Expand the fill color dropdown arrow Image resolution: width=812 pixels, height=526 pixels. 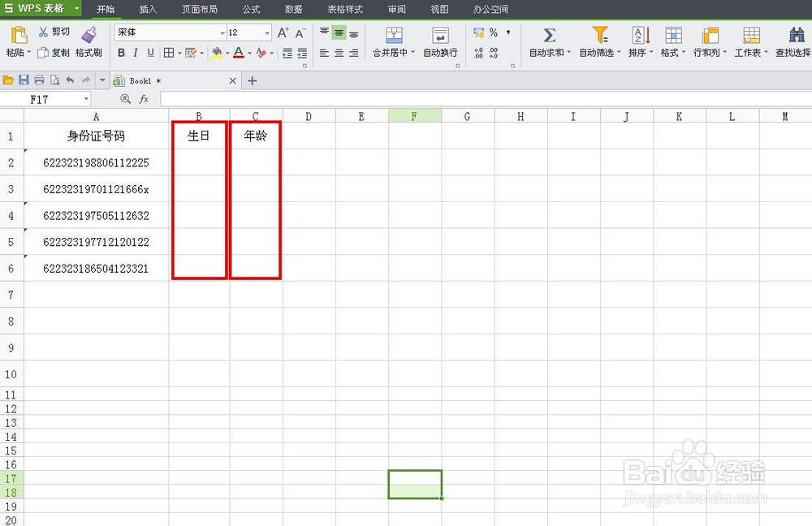(227, 53)
